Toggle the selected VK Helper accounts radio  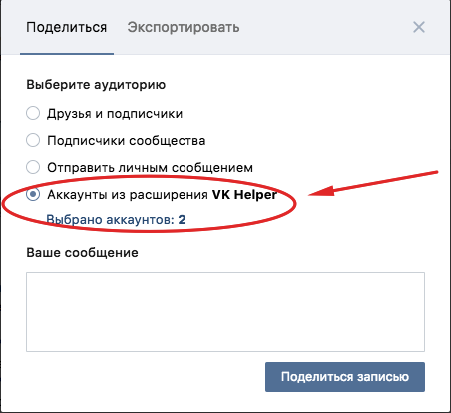(33, 194)
